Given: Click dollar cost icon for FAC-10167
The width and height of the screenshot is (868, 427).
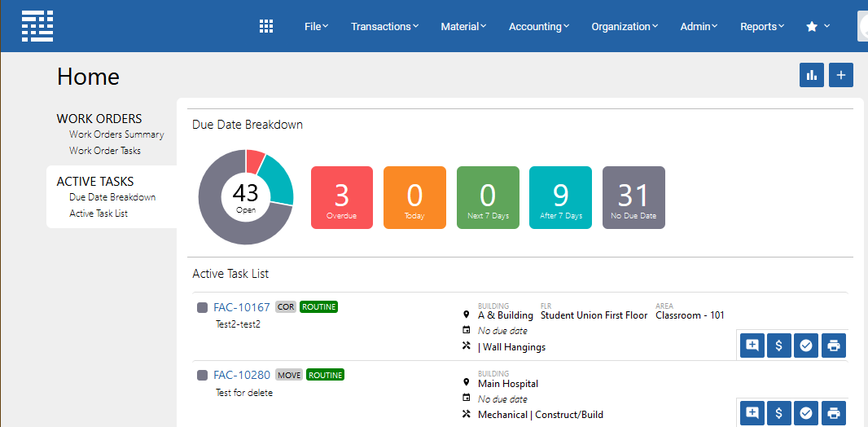Looking at the screenshot, I should 778,346.
